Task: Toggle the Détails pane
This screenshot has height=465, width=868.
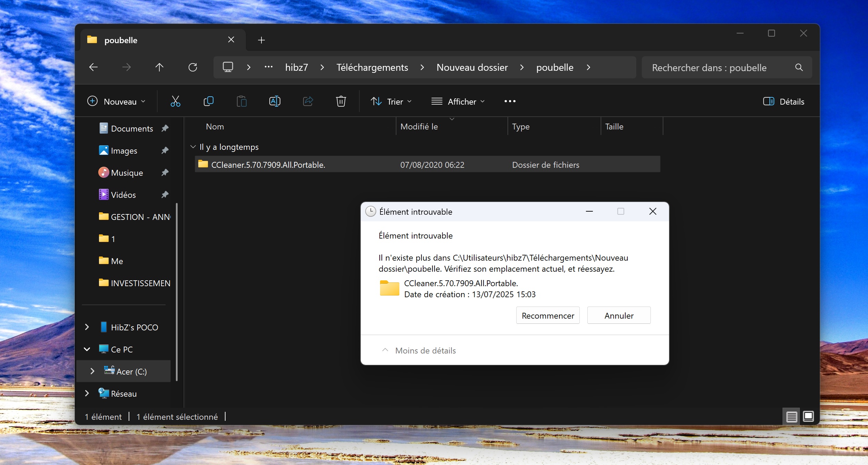Action: 784,101
